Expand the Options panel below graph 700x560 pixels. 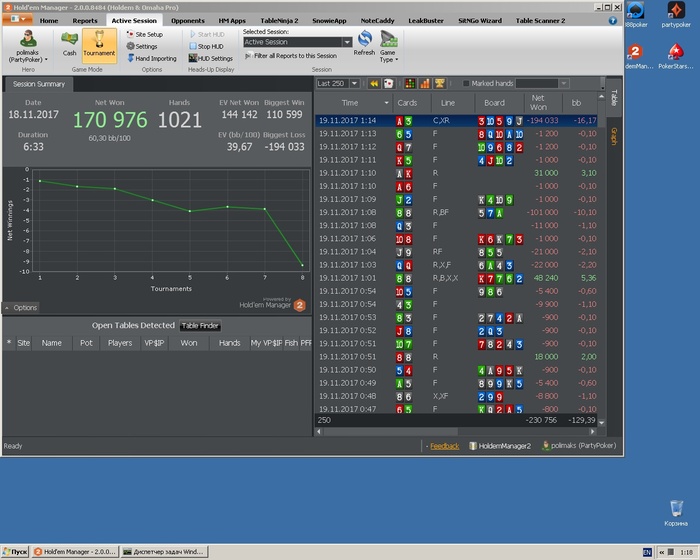pos(21,308)
